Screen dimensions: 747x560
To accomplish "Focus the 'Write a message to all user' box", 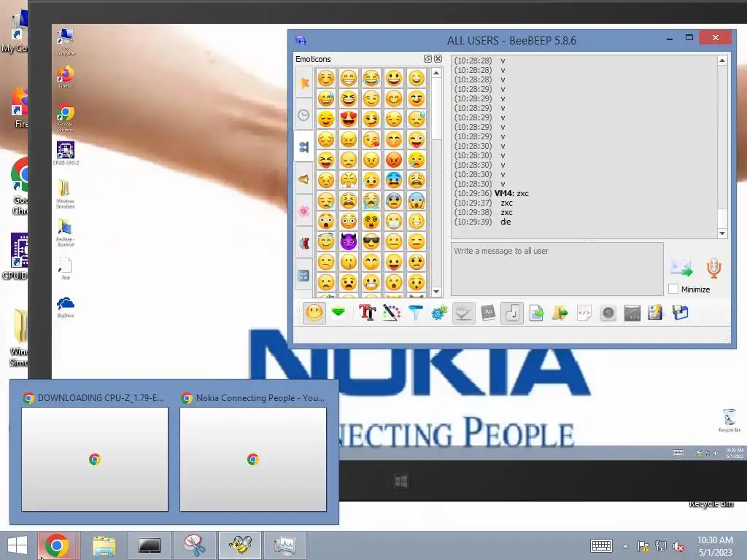I will point(557,269).
